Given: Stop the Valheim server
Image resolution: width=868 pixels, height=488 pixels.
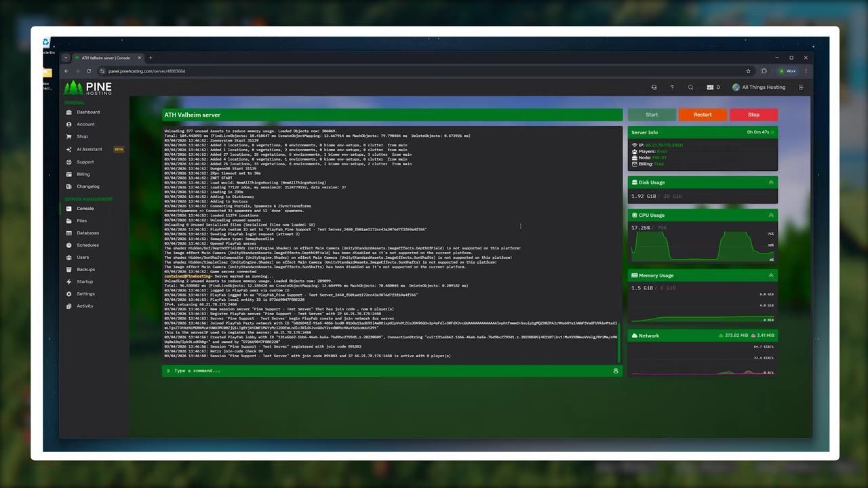Looking at the screenshot, I should [x=753, y=115].
